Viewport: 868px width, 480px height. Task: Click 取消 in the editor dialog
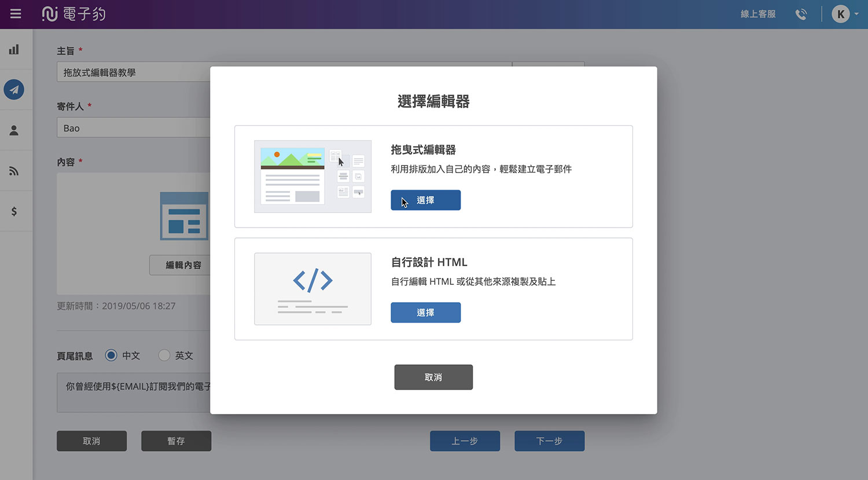433,377
